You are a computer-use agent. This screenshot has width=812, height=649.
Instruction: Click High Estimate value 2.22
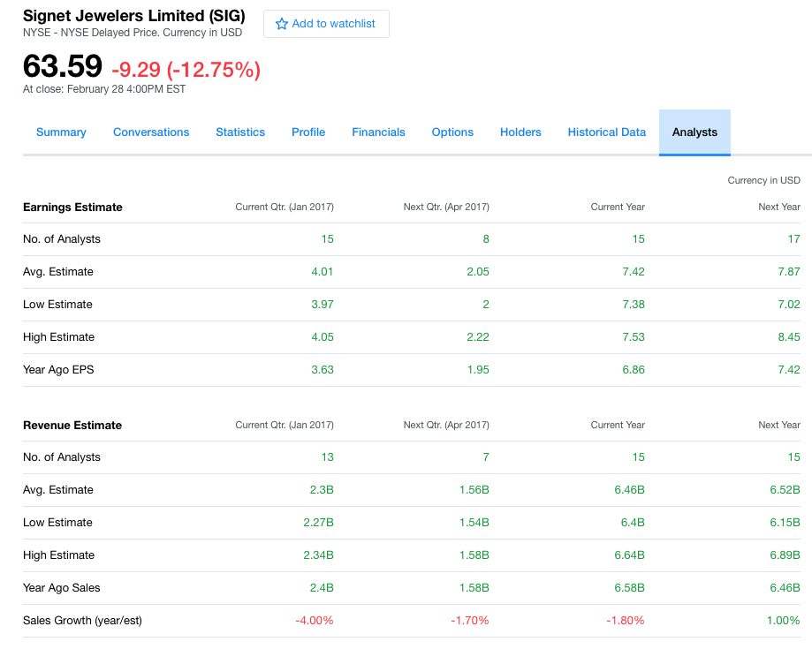pos(478,337)
